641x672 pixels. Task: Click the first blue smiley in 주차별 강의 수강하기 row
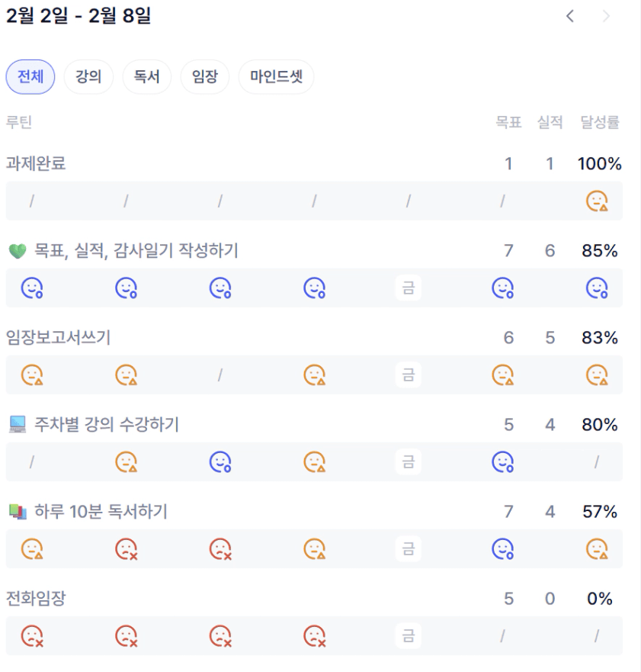click(220, 461)
